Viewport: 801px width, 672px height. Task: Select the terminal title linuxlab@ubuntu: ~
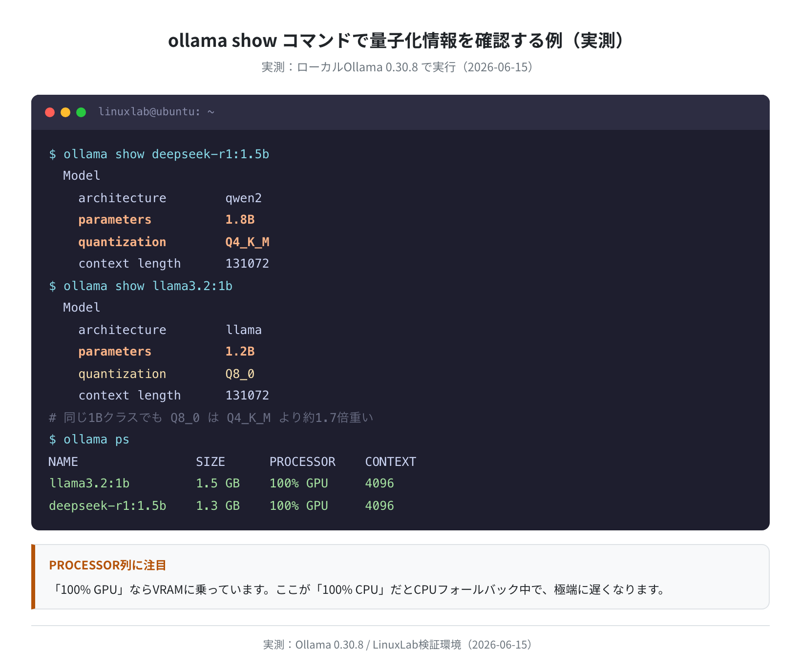pos(156,112)
